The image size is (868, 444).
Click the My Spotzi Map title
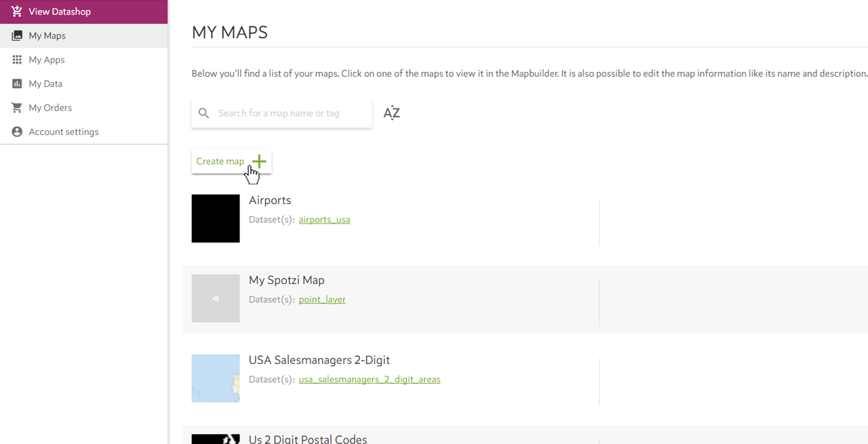click(287, 281)
